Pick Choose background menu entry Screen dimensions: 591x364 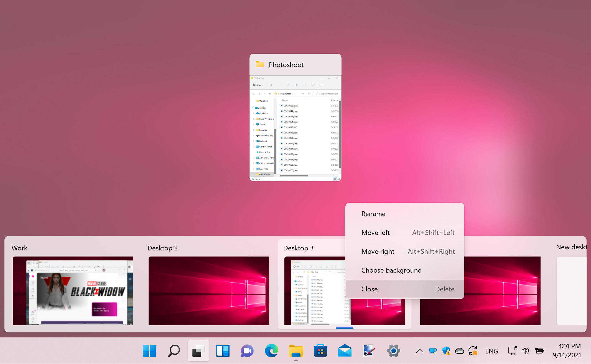[x=405, y=270]
